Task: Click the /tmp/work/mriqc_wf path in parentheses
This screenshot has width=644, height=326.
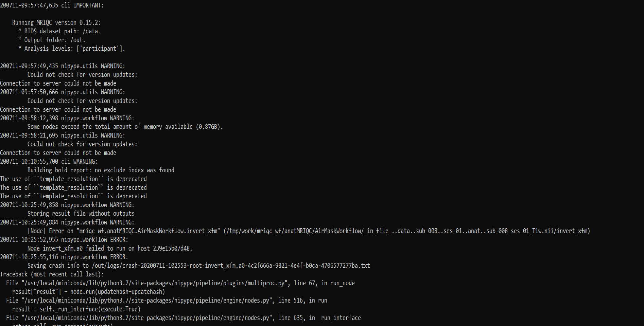Action: click(x=406, y=231)
